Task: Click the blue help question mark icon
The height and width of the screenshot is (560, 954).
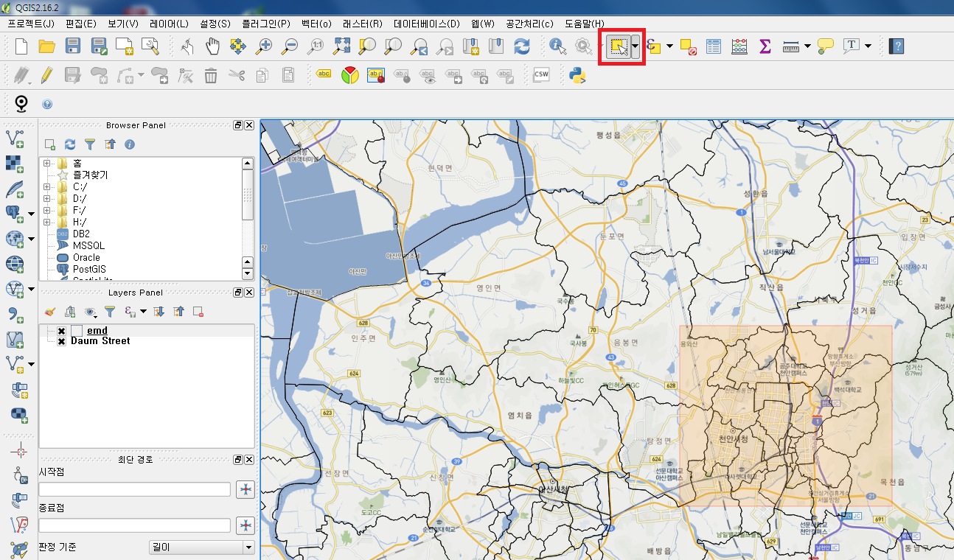Action: click(x=47, y=105)
